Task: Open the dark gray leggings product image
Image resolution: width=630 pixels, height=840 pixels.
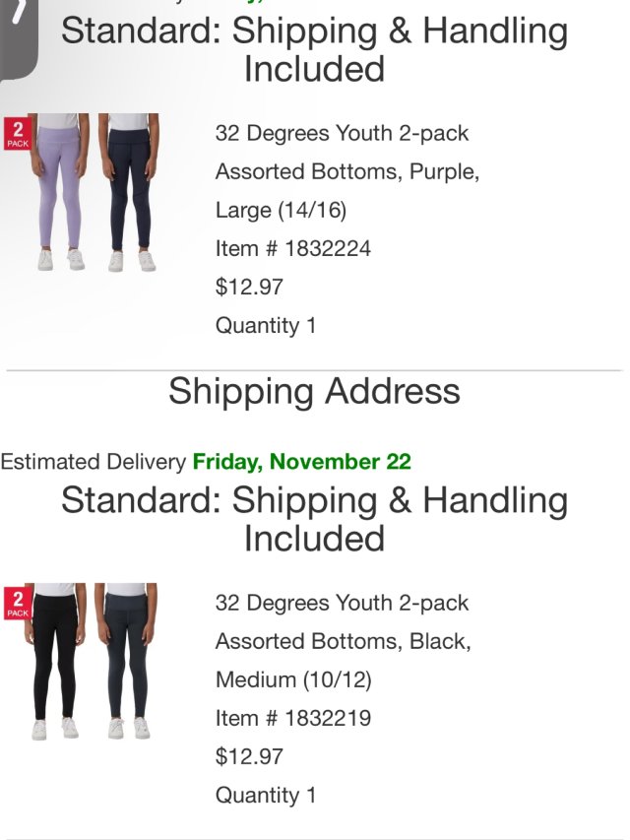Action: click(x=128, y=662)
